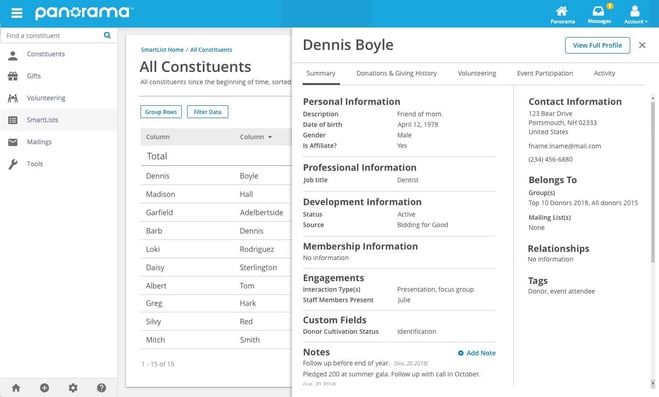Click the Add Note plus icon
The width and height of the screenshot is (659, 397).
point(461,353)
